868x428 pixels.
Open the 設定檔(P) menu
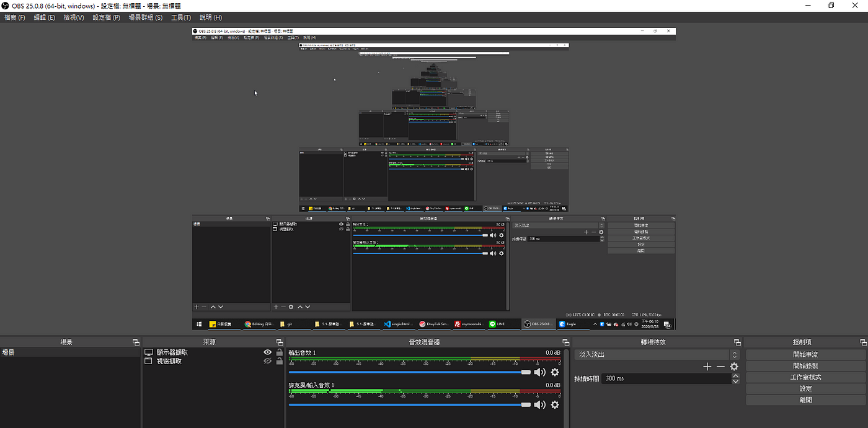click(x=107, y=17)
